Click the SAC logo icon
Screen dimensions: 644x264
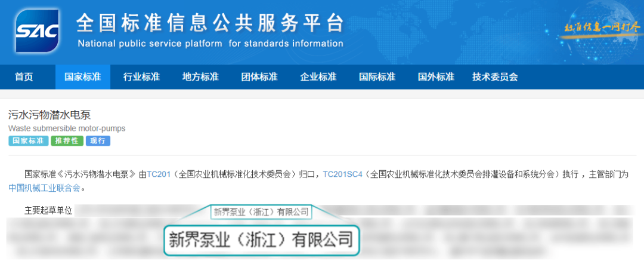tap(37, 31)
